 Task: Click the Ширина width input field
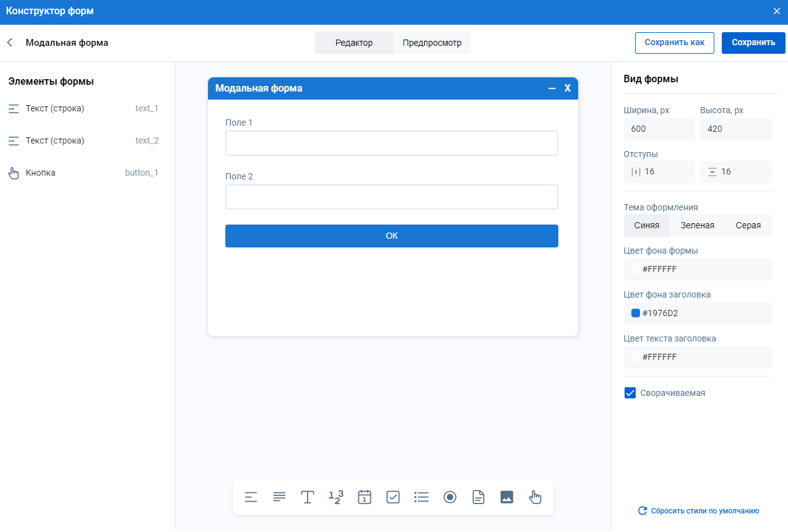[659, 129]
